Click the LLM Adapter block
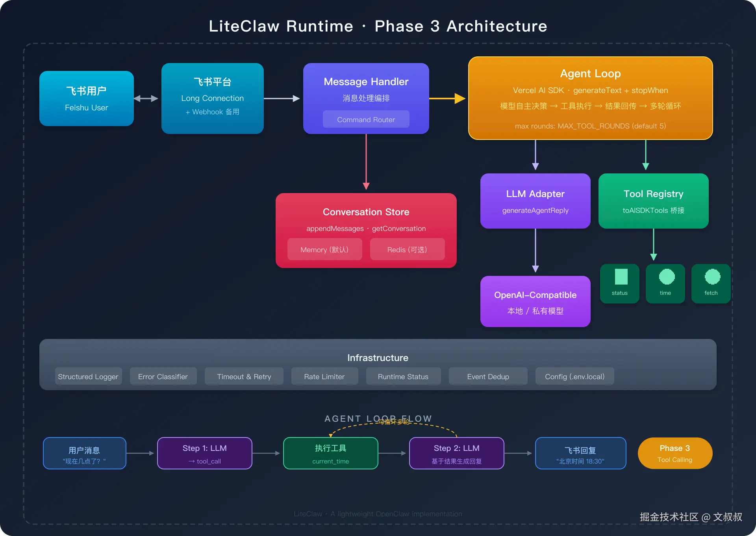Viewport: 756px width, 536px height. click(x=535, y=201)
